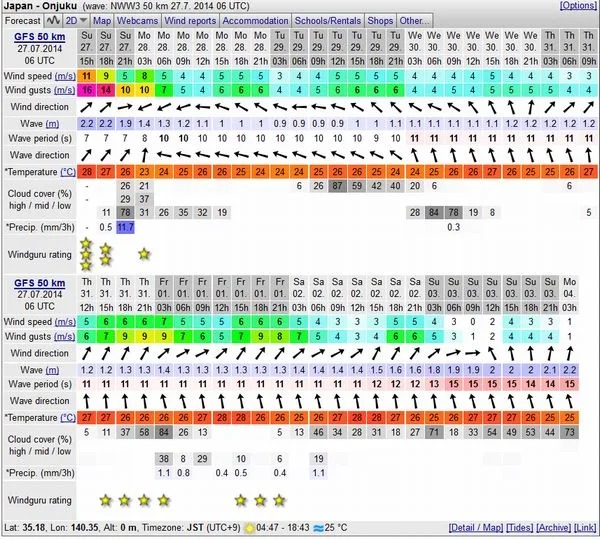Click the lower Wave (m) unit link

(52, 370)
